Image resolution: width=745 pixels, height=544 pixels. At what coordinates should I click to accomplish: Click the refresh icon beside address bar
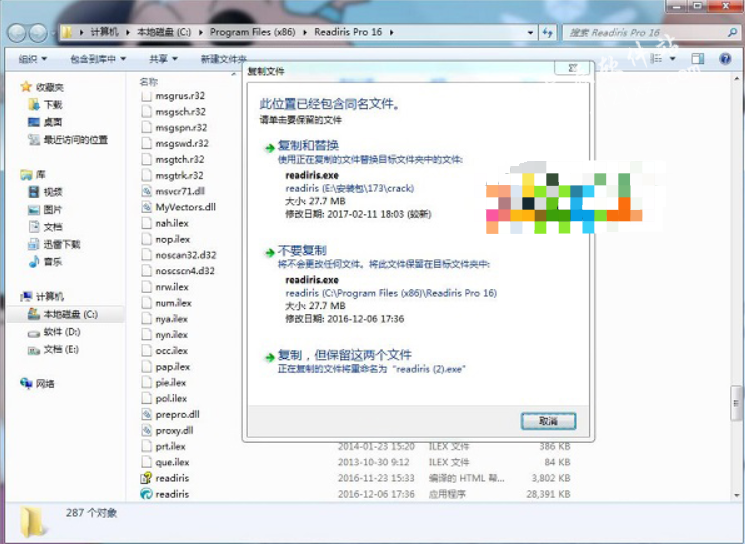pyautogui.click(x=548, y=32)
